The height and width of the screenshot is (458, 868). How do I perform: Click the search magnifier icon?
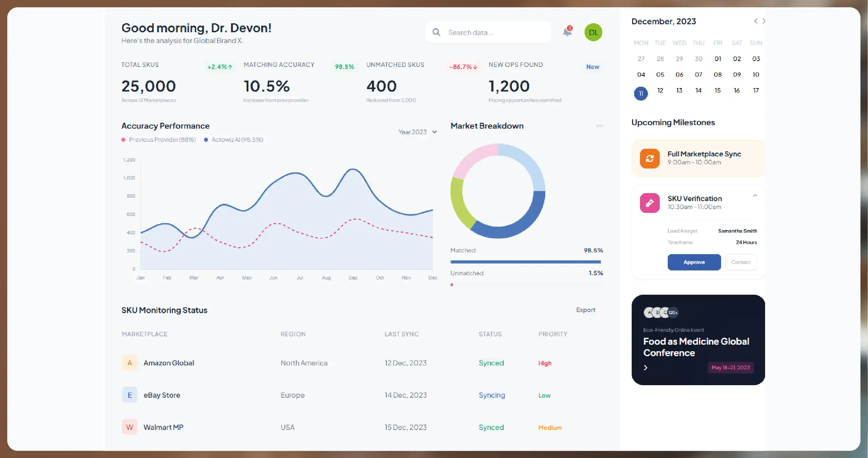[436, 32]
